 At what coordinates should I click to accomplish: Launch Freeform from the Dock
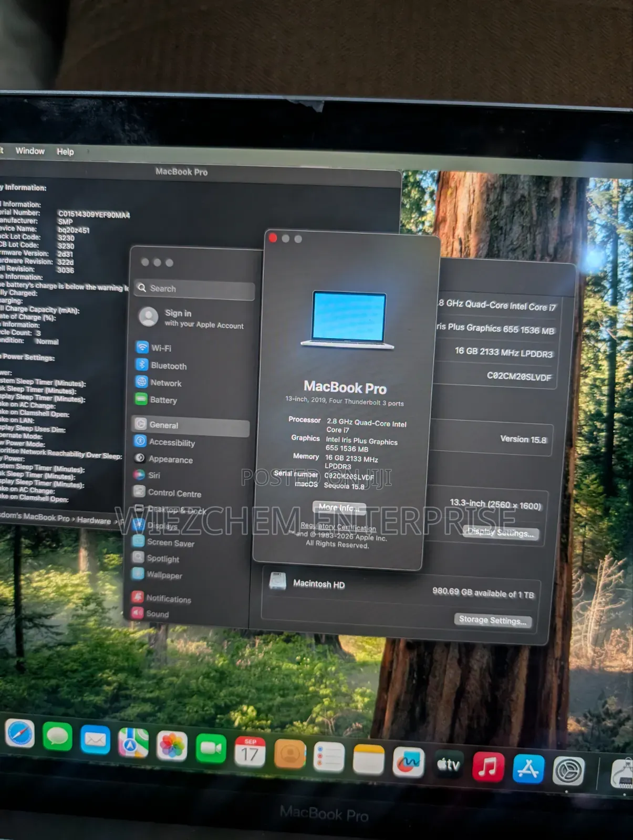[x=408, y=762]
